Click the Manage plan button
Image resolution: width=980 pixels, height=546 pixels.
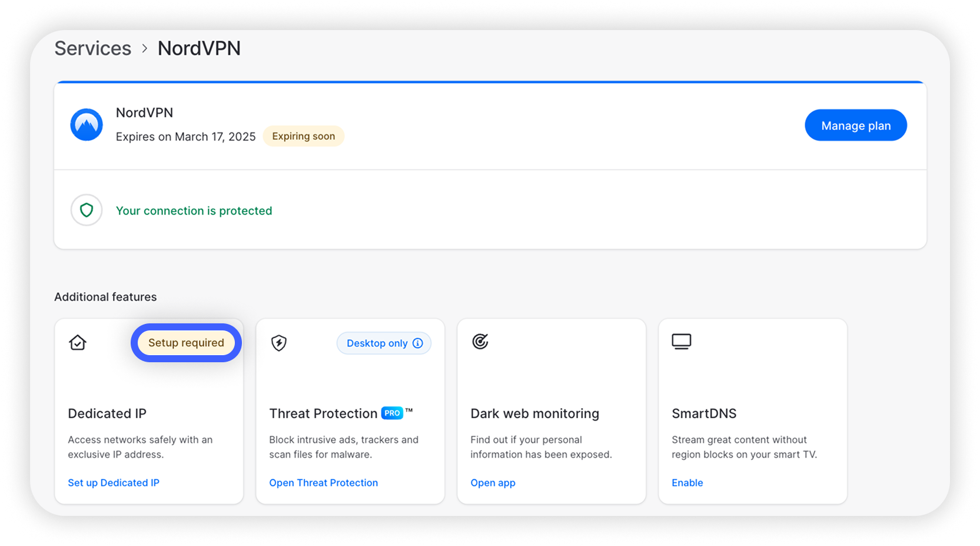855,125
